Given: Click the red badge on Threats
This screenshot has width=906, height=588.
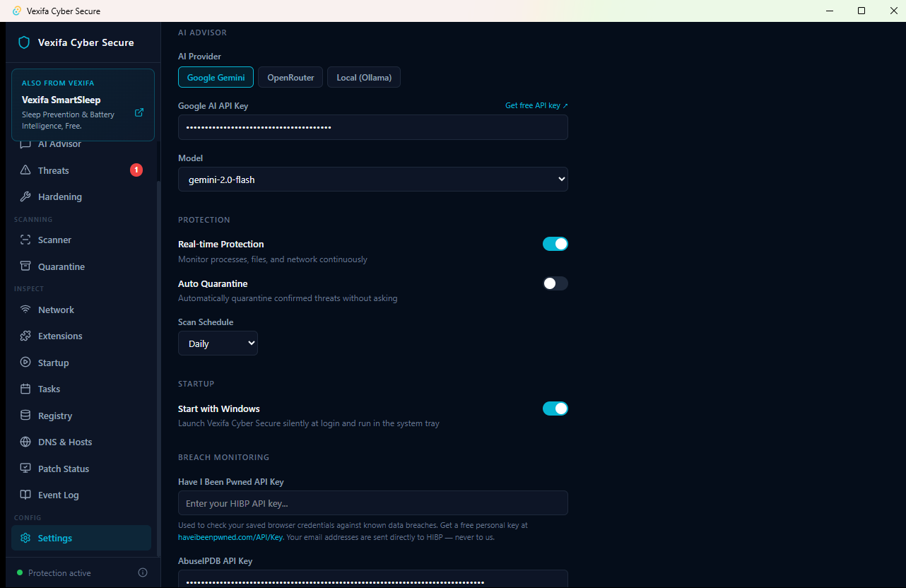Looking at the screenshot, I should [136, 170].
